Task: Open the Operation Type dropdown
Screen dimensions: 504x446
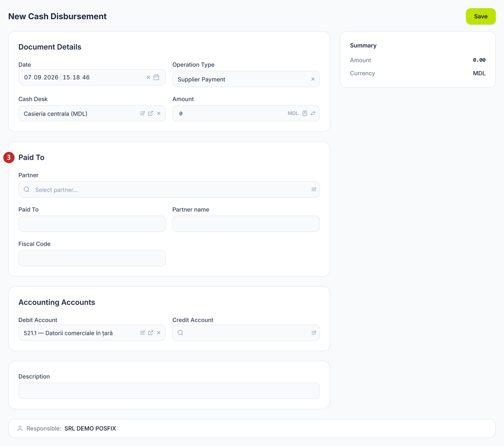Action: pos(246,79)
